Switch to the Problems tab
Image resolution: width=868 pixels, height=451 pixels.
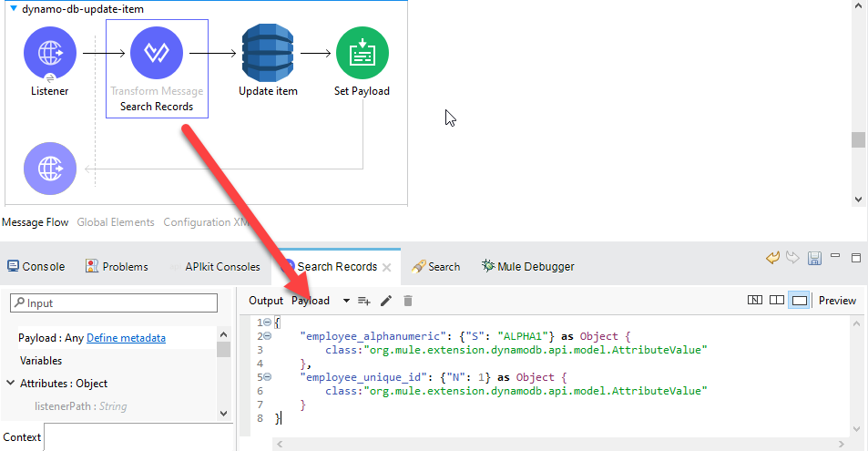(117, 267)
